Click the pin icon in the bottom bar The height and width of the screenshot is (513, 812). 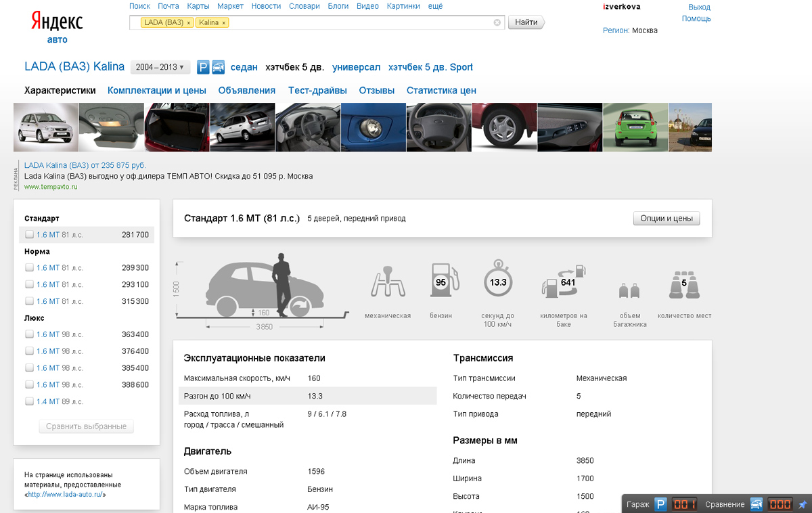coord(803,504)
